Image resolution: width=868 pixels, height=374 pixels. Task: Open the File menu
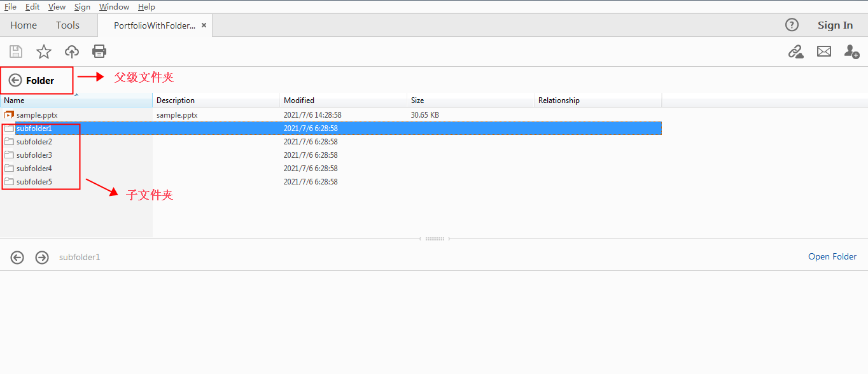click(x=10, y=7)
